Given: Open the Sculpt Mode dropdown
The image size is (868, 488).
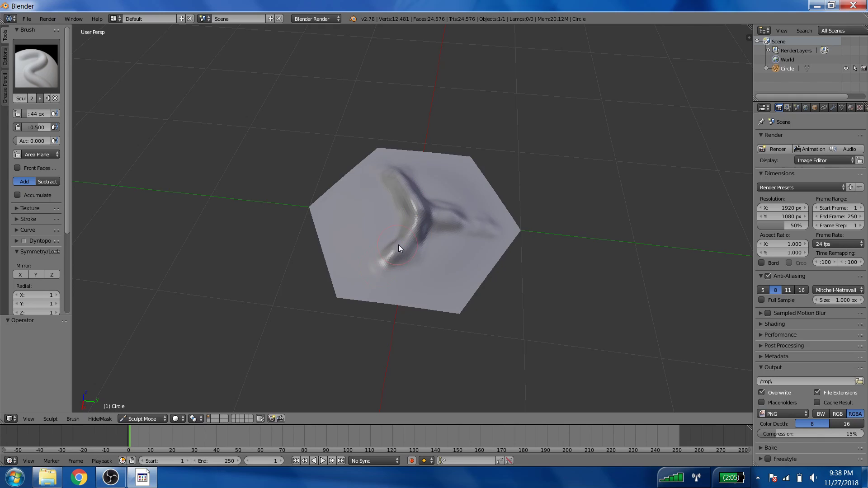Looking at the screenshot, I should click(142, 419).
